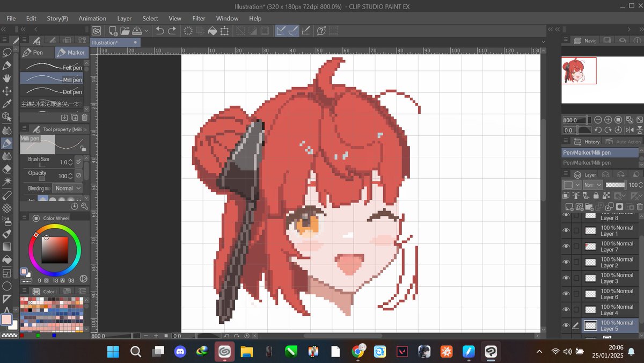Click the Scale/Rotate transform icon
The height and width of the screenshot is (363, 644).
(224, 31)
